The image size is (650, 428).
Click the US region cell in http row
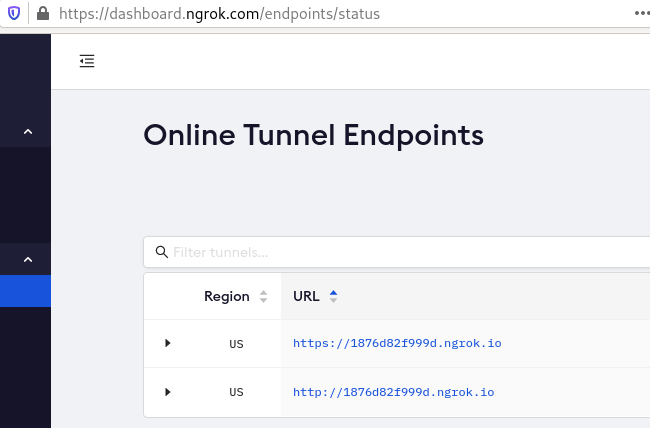(236, 392)
